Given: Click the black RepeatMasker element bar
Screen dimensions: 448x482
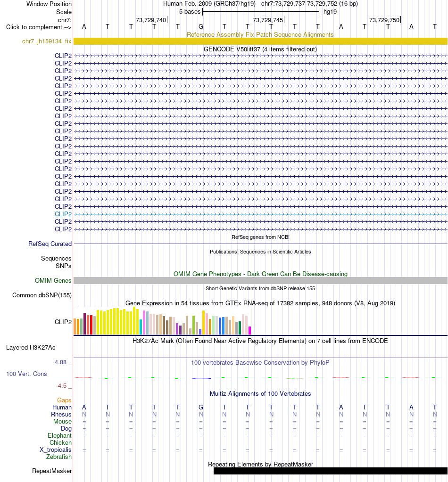Looking at the screenshot, I should (x=331, y=471).
